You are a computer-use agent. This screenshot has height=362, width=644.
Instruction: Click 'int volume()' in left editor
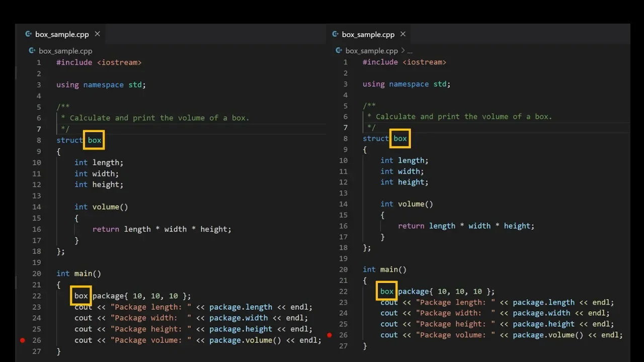tap(101, 207)
